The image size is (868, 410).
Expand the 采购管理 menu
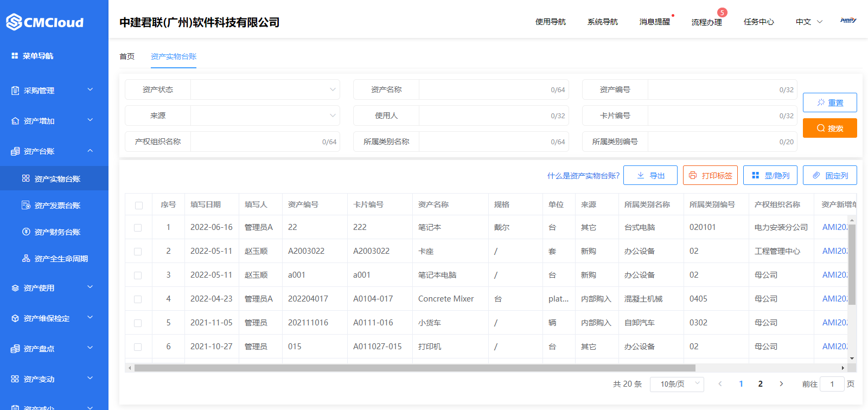tap(90, 89)
